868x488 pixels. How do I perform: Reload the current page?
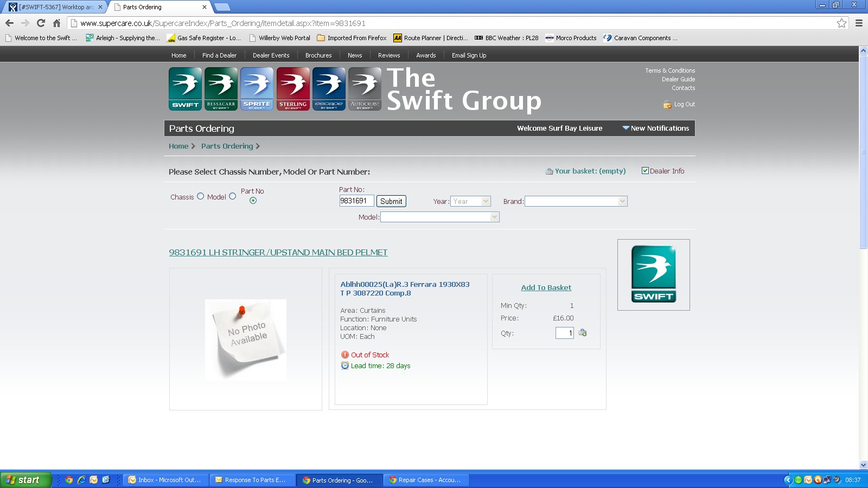coord(41,23)
